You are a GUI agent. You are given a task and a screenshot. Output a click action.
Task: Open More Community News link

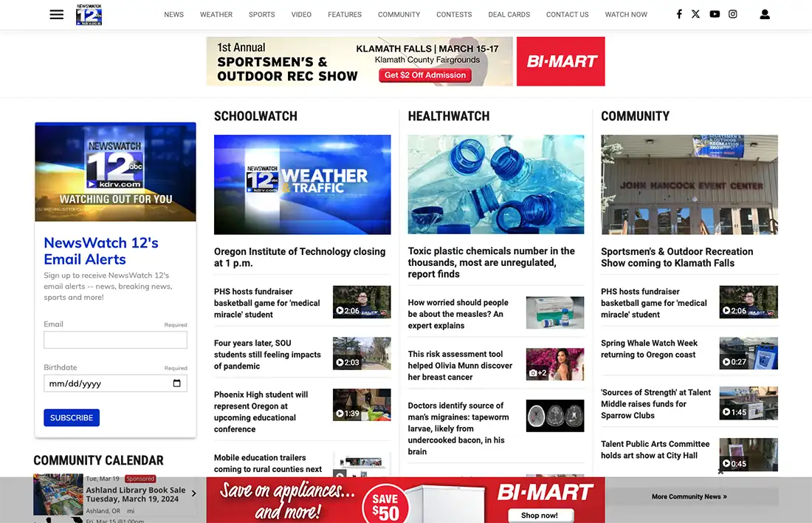click(x=689, y=496)
